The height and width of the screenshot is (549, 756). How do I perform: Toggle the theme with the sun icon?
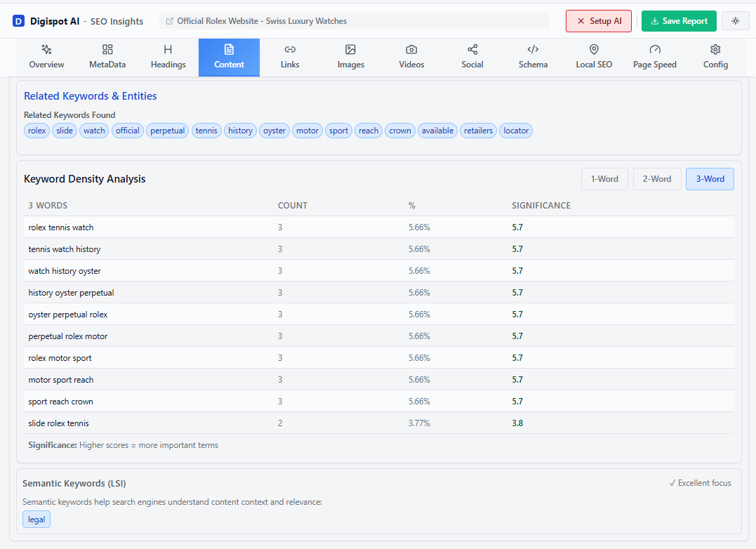(735, 20)
